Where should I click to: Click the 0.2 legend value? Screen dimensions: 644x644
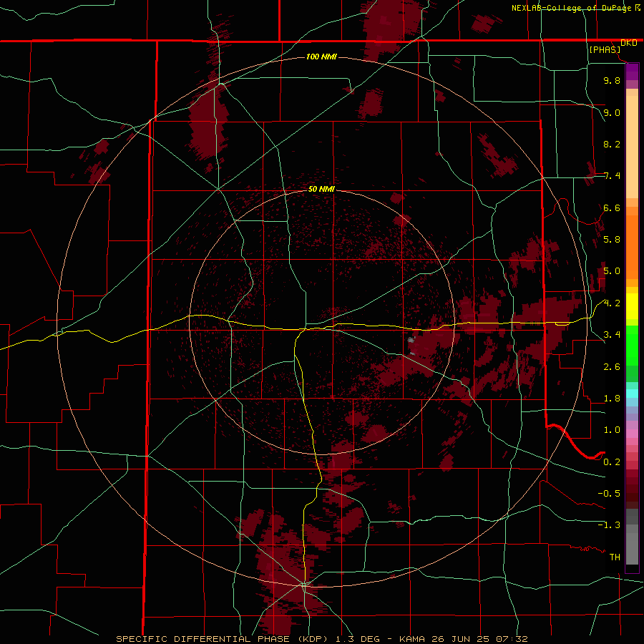point(612,462)
